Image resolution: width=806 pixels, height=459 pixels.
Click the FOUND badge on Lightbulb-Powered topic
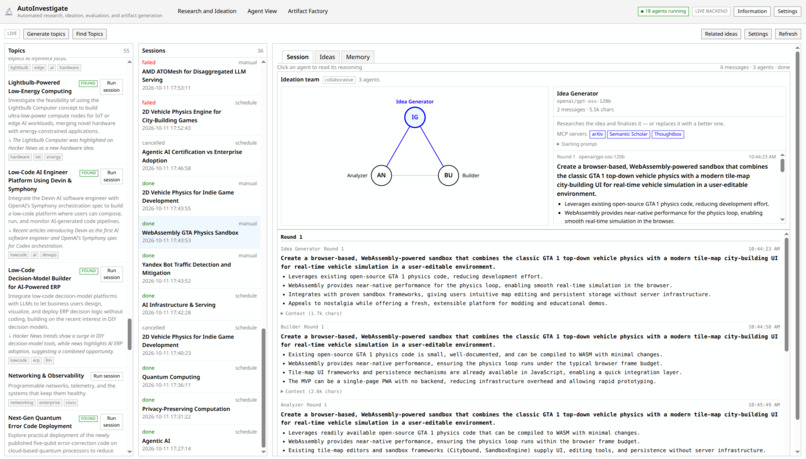click(88, 83)
